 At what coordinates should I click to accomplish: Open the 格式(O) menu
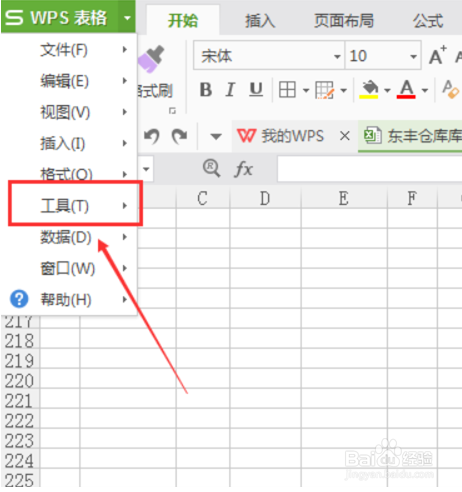point(69,174)
